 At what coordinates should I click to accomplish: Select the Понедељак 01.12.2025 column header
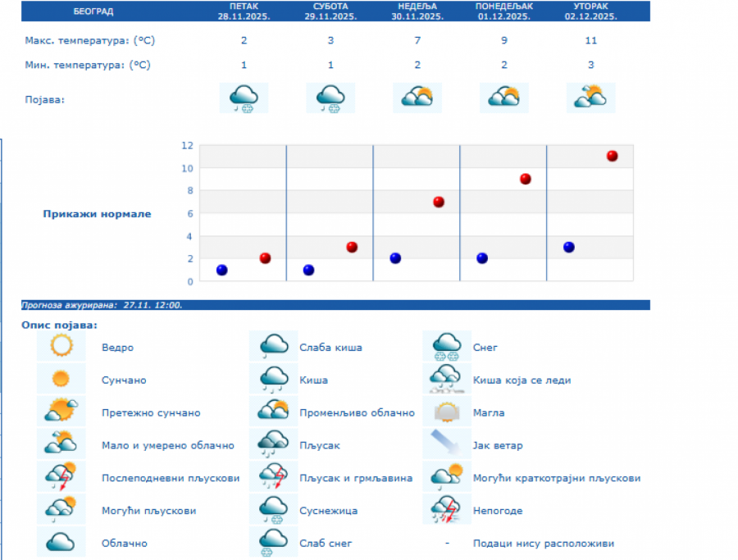pos(503,11)
